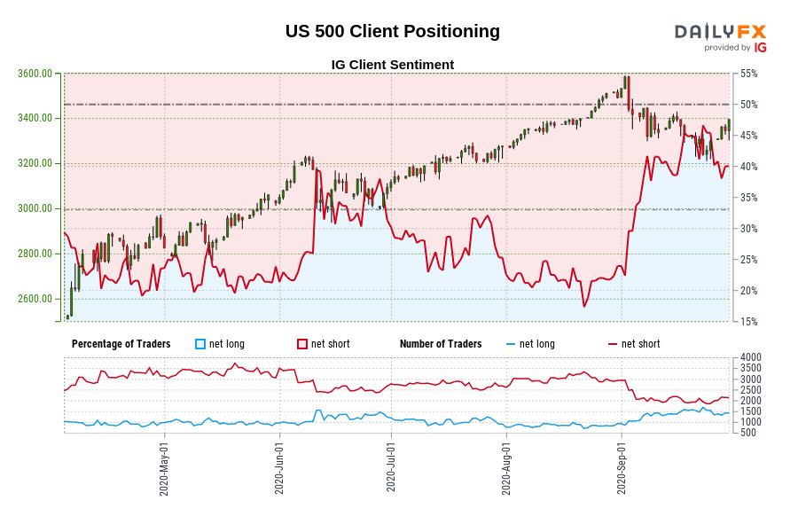Viewport: 798px width, 532px height.
Task: Click the 40% sentiment axis label
Action: click(x=748, y=167)
